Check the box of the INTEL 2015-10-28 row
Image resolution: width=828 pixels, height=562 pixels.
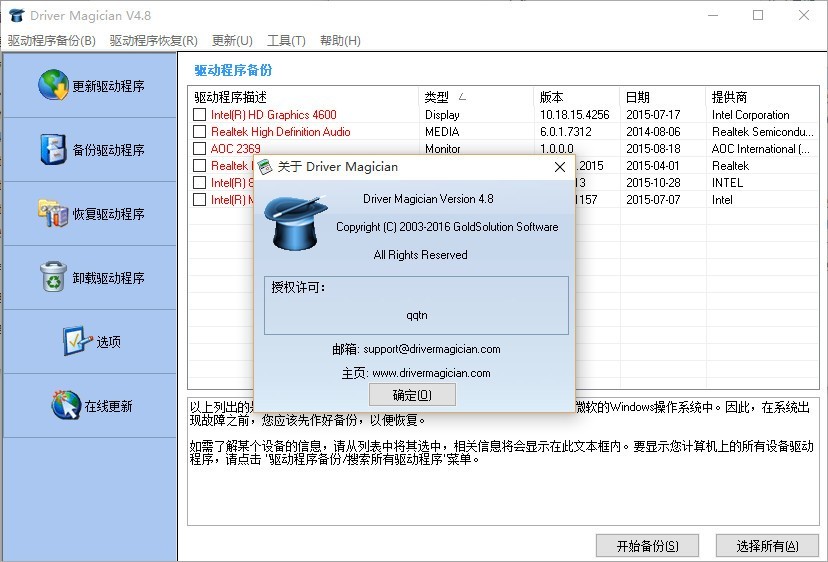coord(200,182)
